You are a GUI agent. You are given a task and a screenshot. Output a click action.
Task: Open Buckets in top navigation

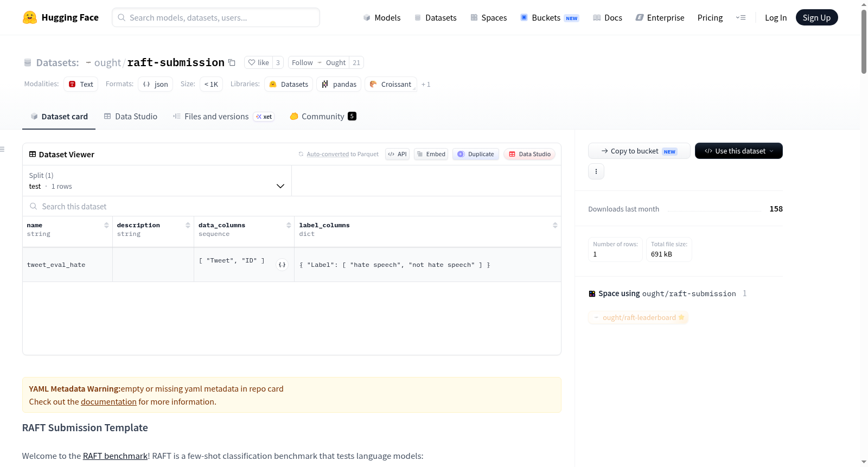[x=550, y=17]
